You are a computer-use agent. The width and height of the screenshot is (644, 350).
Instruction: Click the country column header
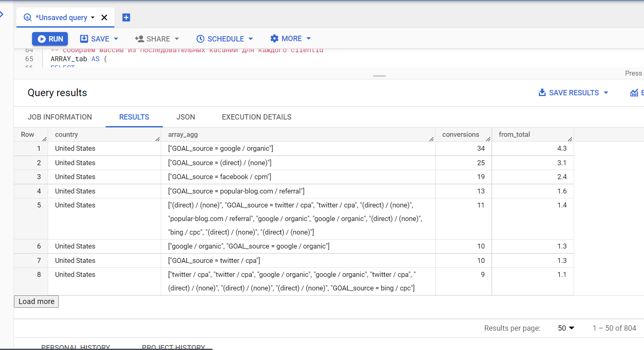(x=104, y=135)
